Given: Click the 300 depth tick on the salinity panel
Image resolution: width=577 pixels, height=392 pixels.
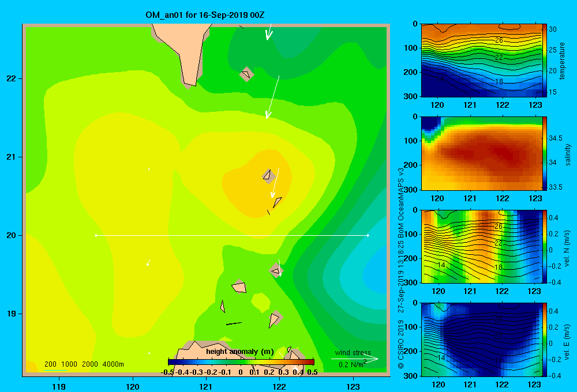Looking at the screenshot, I should (411, 190).
